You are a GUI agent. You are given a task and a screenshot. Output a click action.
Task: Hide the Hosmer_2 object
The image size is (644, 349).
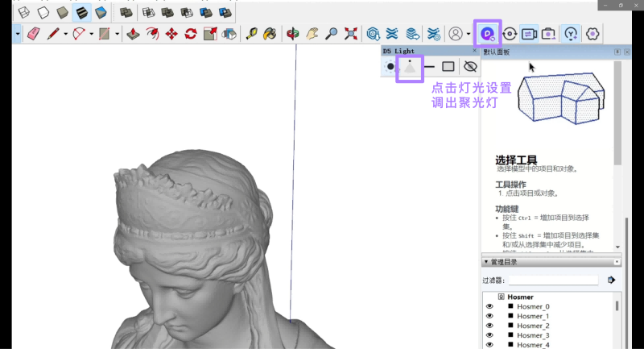(489, 326)
